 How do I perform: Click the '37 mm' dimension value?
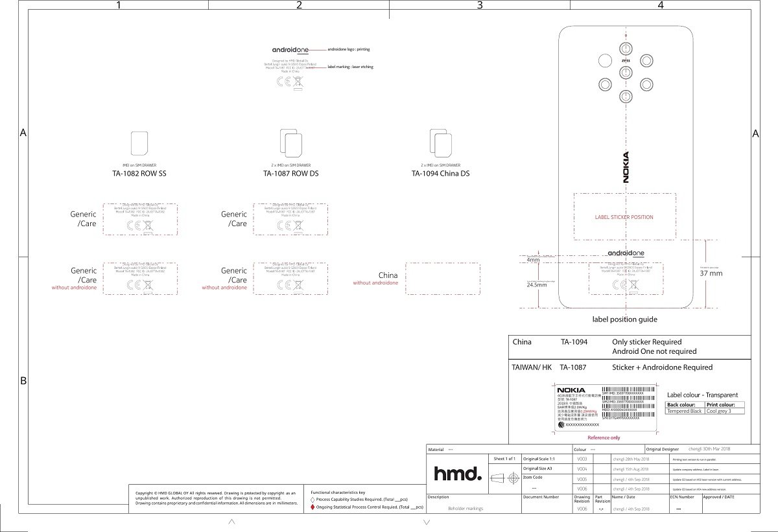click(711, 273)
